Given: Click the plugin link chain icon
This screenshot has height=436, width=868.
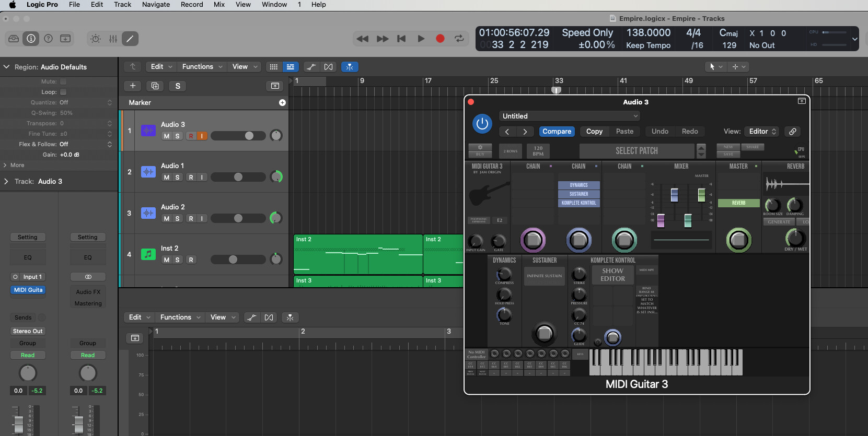Looking at the screenshot, I should [793, 132].
